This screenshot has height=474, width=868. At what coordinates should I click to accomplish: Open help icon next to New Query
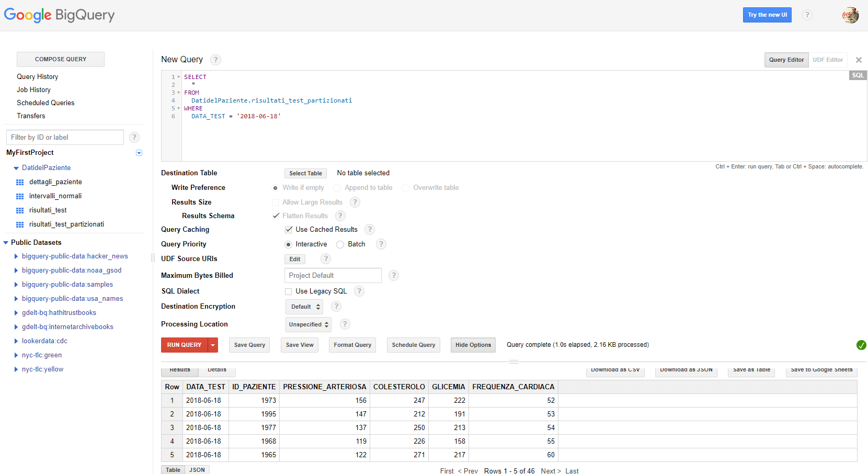[215, 60]
